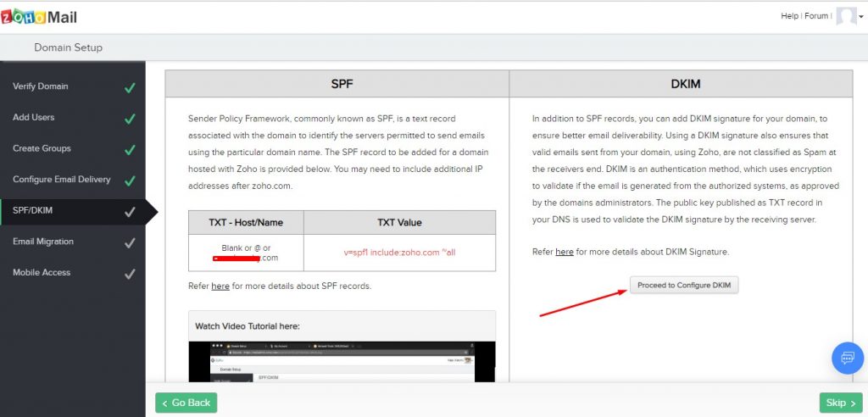
Task: Open the Create Groups step
Action: 73,148
